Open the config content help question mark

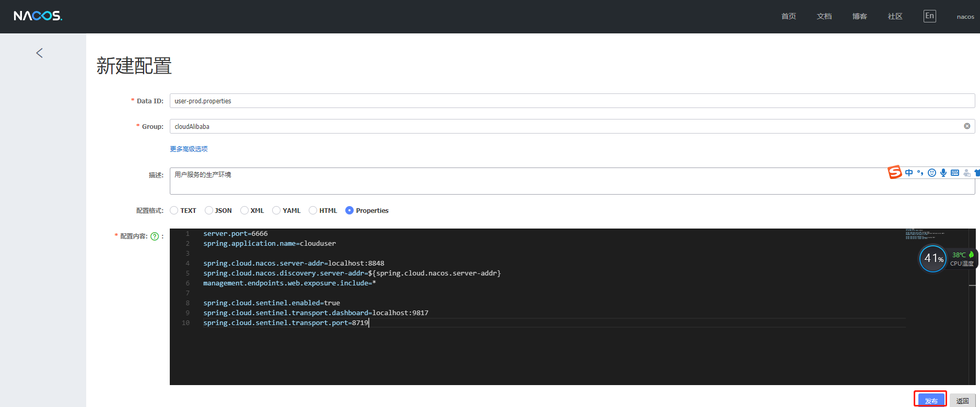tap(155, 236)
